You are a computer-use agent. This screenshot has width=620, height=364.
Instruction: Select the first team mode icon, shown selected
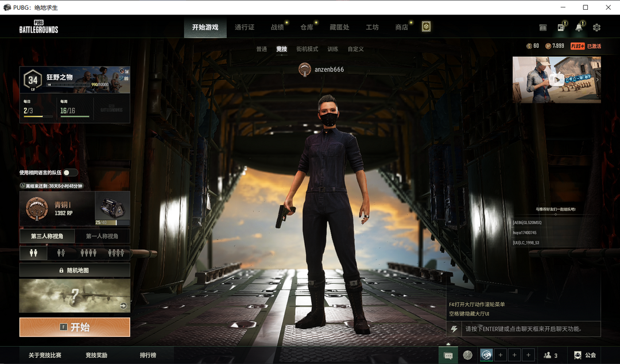[33, 253]
